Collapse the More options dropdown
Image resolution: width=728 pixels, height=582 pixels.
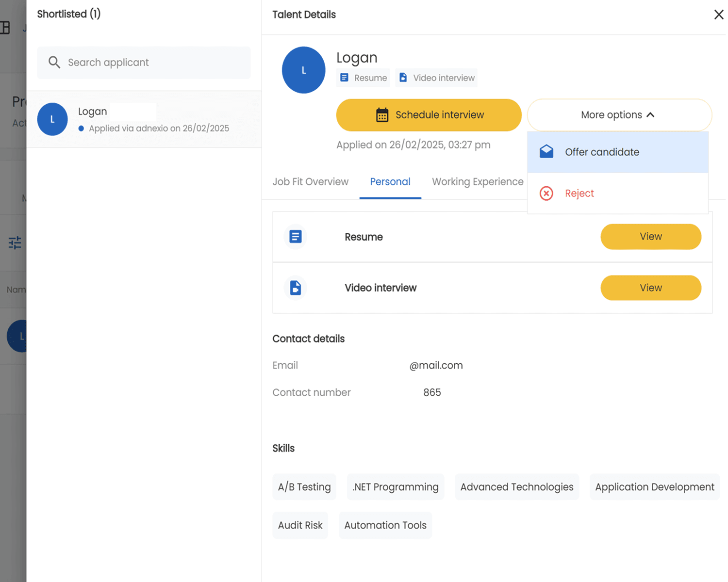(x=619, y=115)
